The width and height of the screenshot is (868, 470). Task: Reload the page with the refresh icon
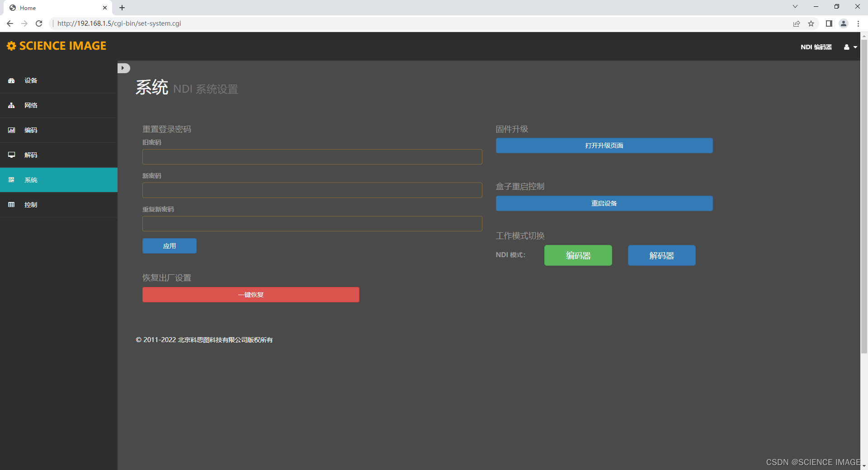39,23
